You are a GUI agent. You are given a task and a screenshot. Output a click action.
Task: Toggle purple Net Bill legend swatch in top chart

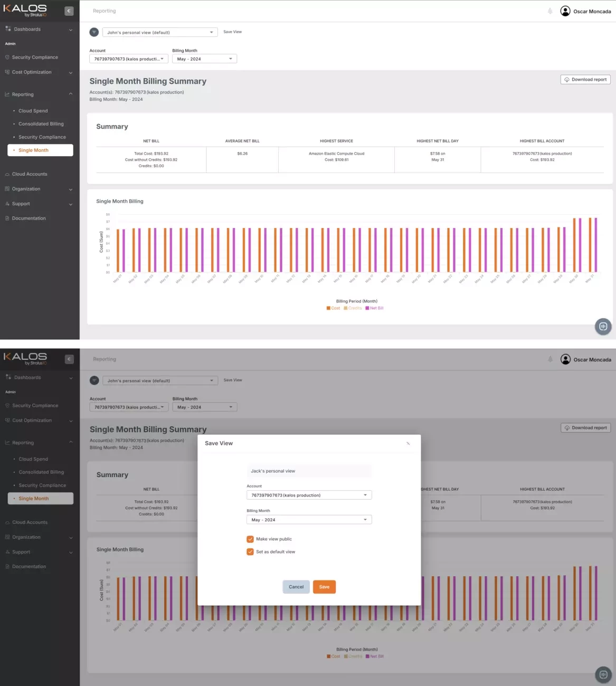click(367, 308)
